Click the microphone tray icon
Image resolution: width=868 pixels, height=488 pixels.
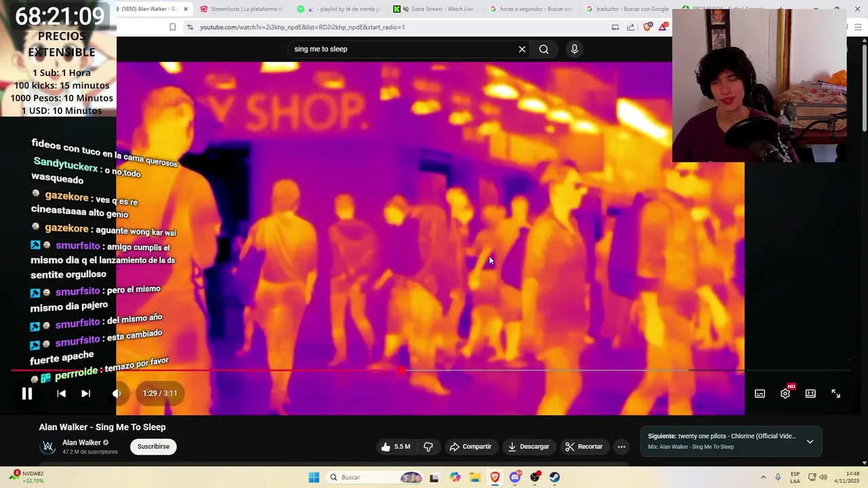point(778,477)
